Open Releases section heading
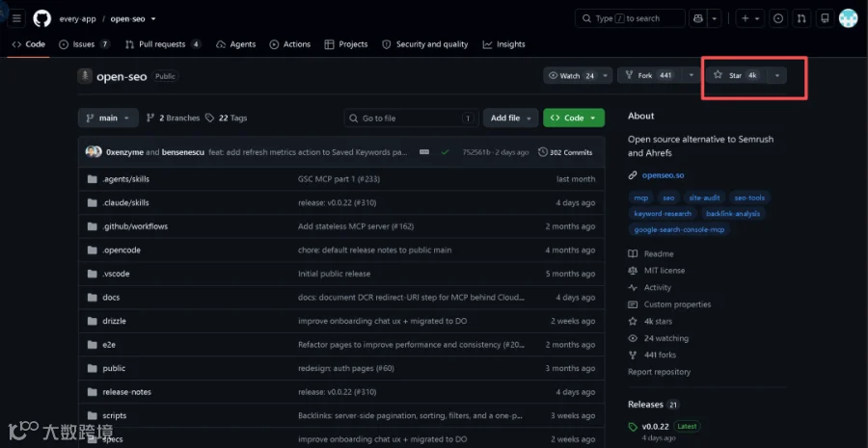868x448 pixels. click(645, 405)
